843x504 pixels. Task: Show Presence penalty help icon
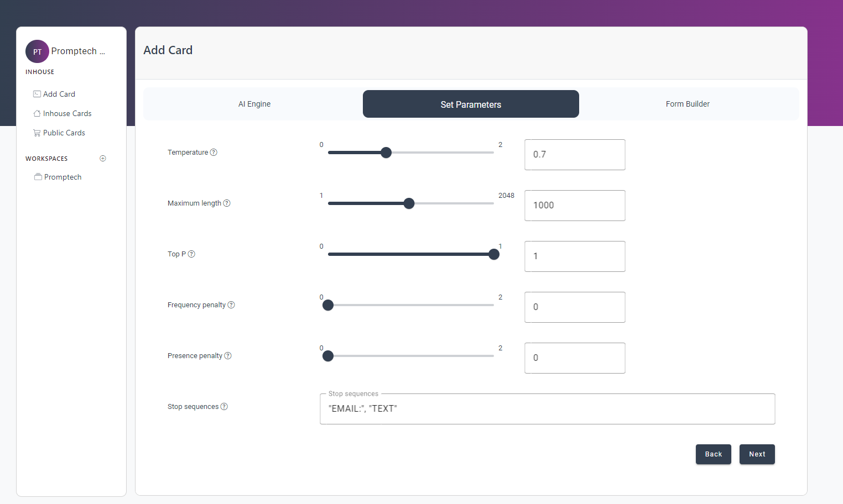click(228, 356)
